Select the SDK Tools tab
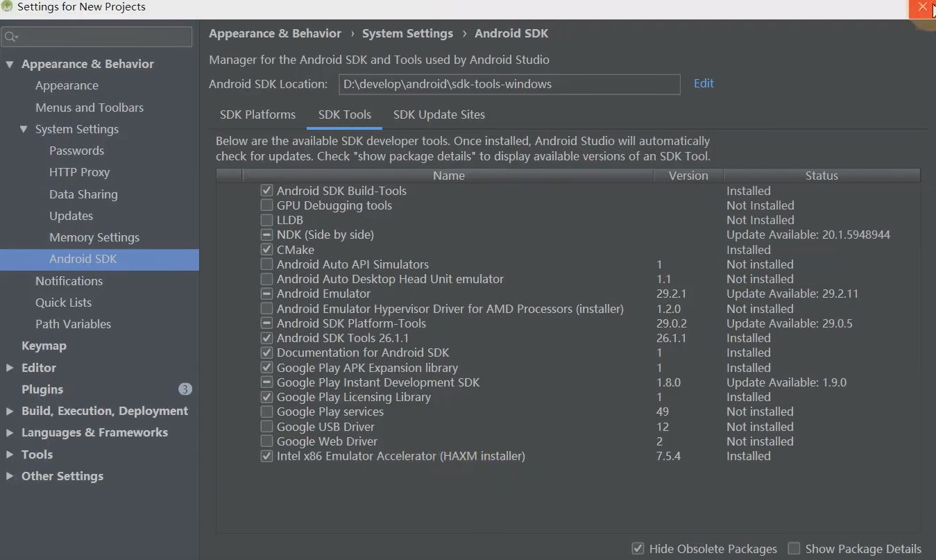Viewport: 936px width, 560px height. [344, 114]
